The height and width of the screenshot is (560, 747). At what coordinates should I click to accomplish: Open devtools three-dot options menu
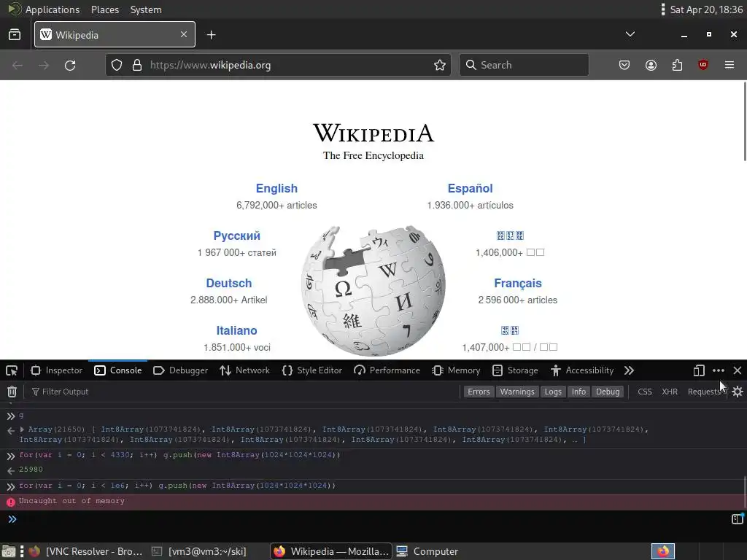719,370
